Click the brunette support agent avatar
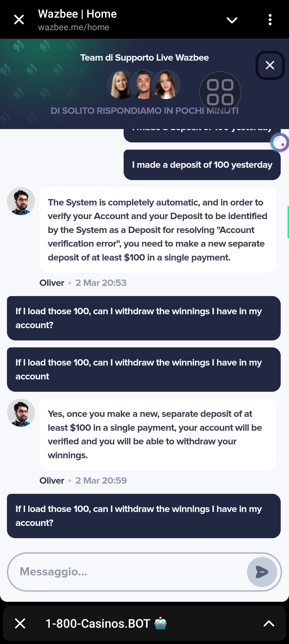This screenshot has width=289, height=644. [166, 84]
